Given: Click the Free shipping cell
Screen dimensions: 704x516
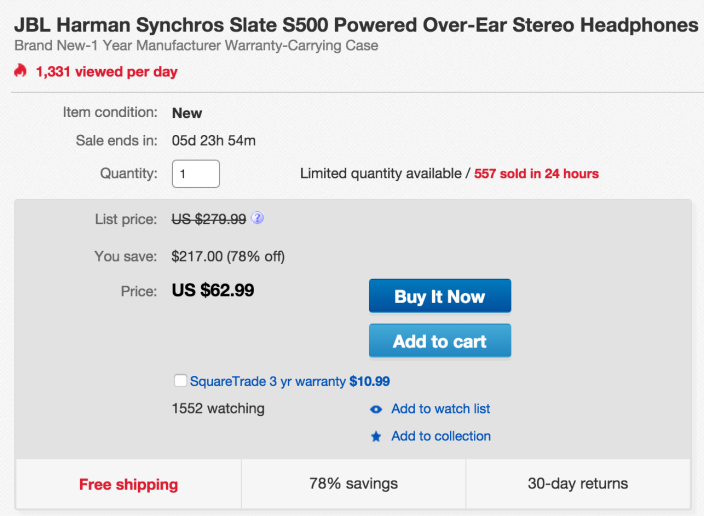Looking at the screenshot, I should (128, 484).
